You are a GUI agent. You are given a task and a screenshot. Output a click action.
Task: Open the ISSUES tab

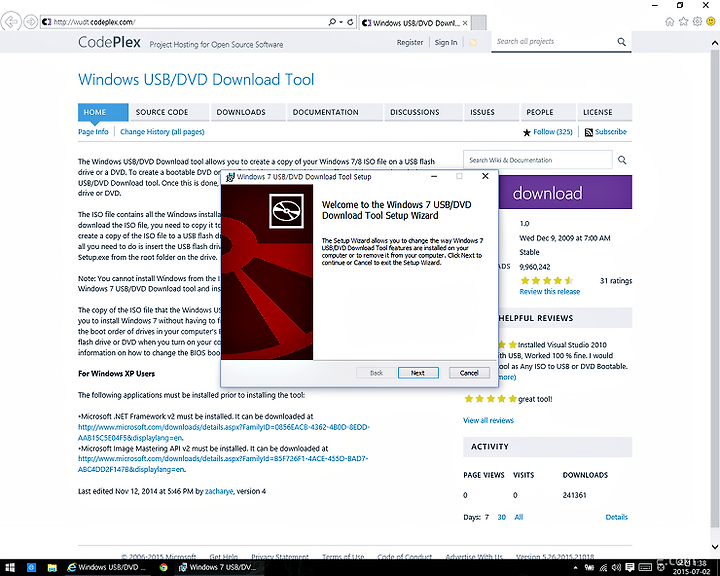pos(491,112)
